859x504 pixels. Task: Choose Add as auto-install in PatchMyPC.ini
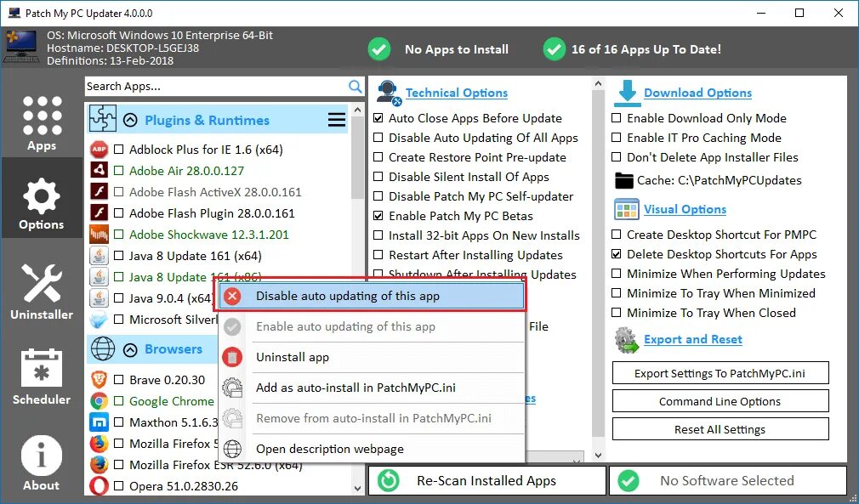372,388
